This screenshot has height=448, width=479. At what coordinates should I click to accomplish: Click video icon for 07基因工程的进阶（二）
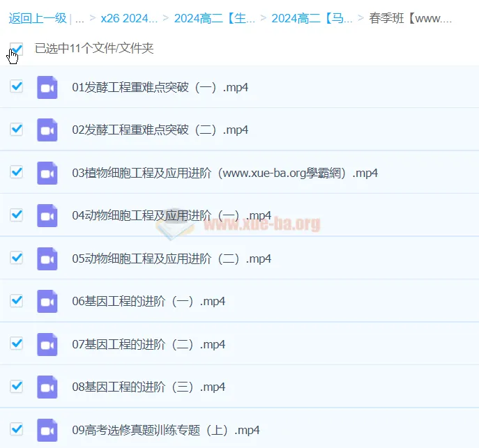(x=47, y=344)
